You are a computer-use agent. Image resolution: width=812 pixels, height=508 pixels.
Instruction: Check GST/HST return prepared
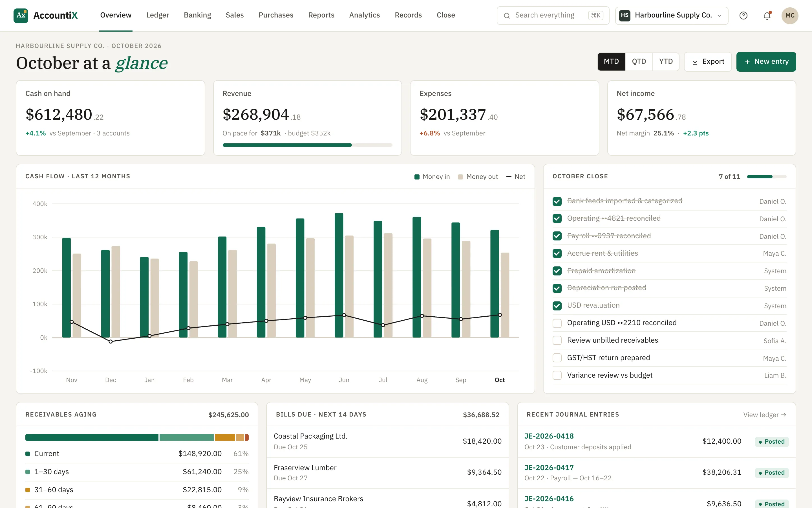point(557,358)
